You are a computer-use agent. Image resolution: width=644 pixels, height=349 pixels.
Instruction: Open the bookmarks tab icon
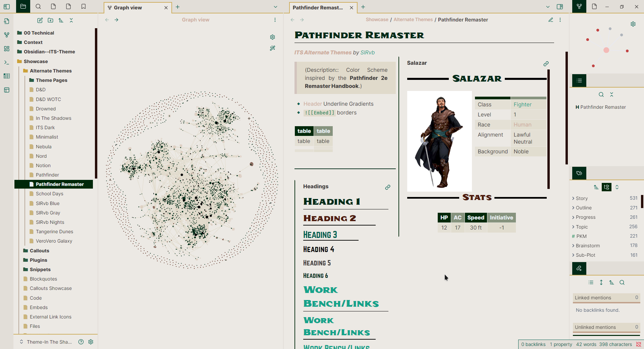(x=84, y=6)
